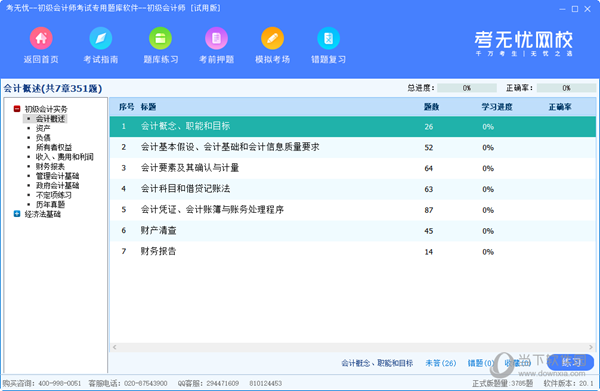This screenshot has height=391, width=600.
Task: Select row 会计基本假设、会计基础和会计信息质量要求
Action: coord(352,147)
